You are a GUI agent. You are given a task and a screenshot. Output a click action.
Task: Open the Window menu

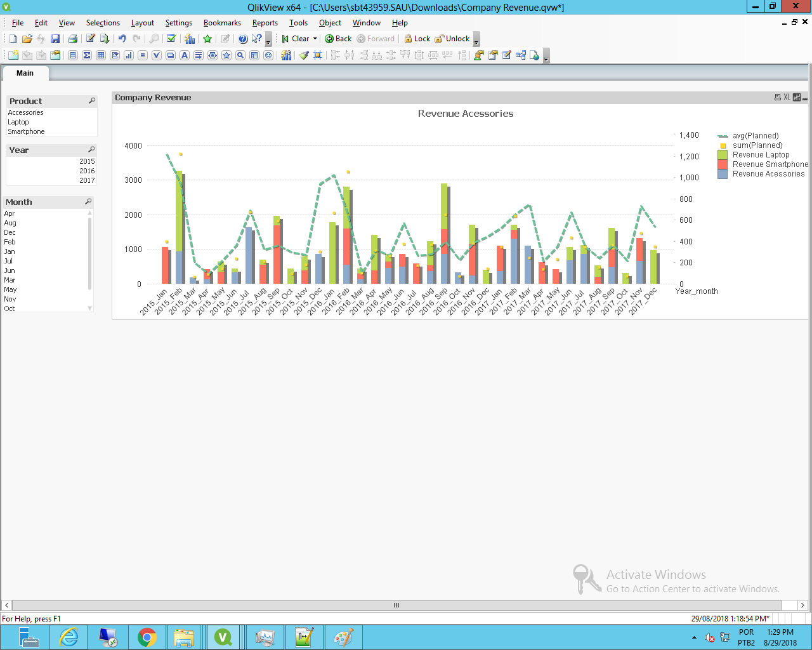(367, 23)
